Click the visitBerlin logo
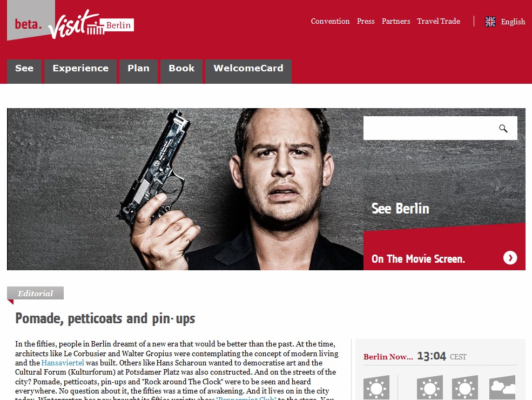Image resolution: width=532 pixels, height=400 pixels. coord(91,24)
